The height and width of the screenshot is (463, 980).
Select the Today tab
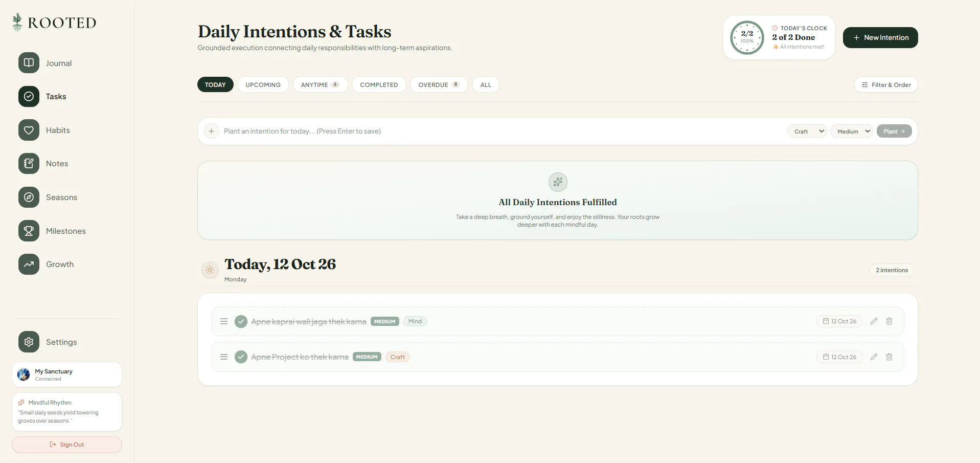click(x=215, y=85)
